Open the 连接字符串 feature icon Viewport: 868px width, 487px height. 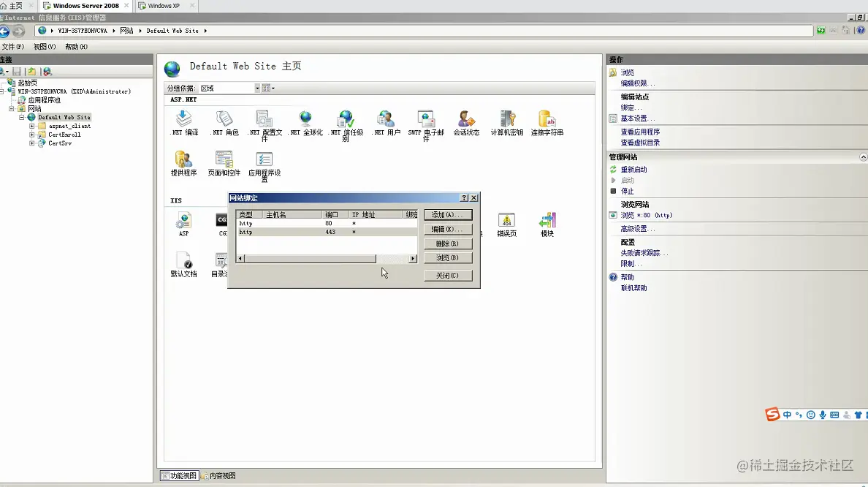tap(547, 123)
